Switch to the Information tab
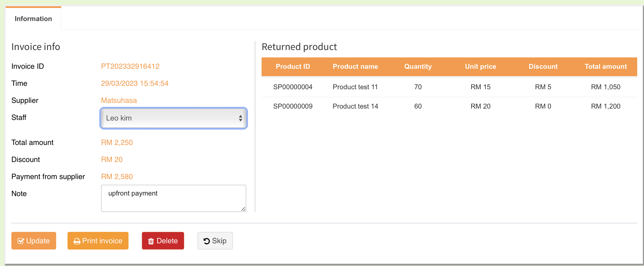 pyautogui.click(x=33, y=19)
